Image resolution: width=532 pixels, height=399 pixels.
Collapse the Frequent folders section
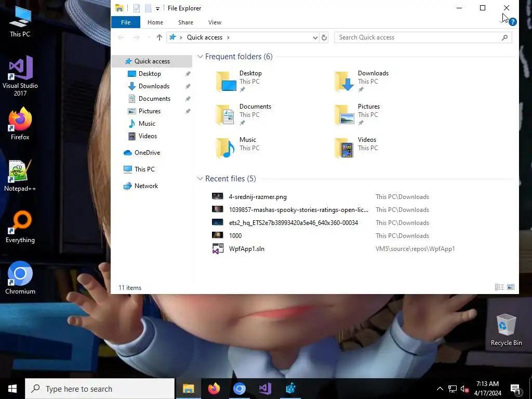tap(200, 57)
